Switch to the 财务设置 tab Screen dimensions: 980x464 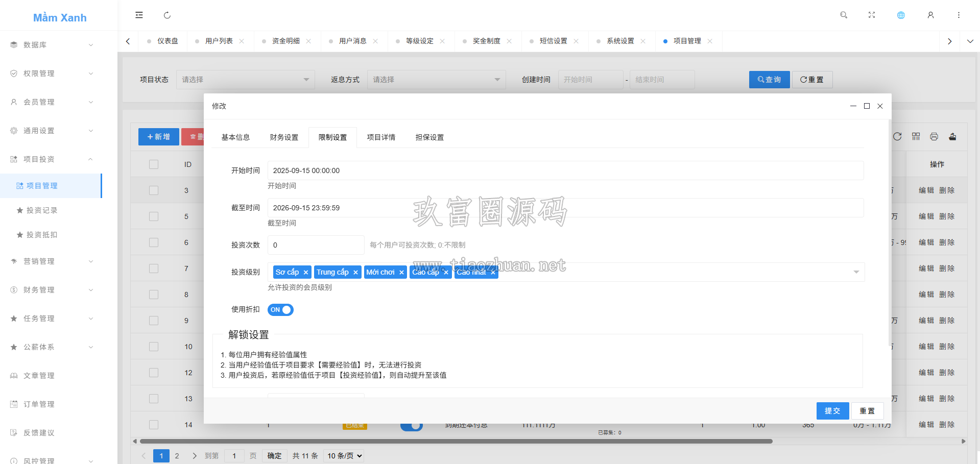(284, 137)
